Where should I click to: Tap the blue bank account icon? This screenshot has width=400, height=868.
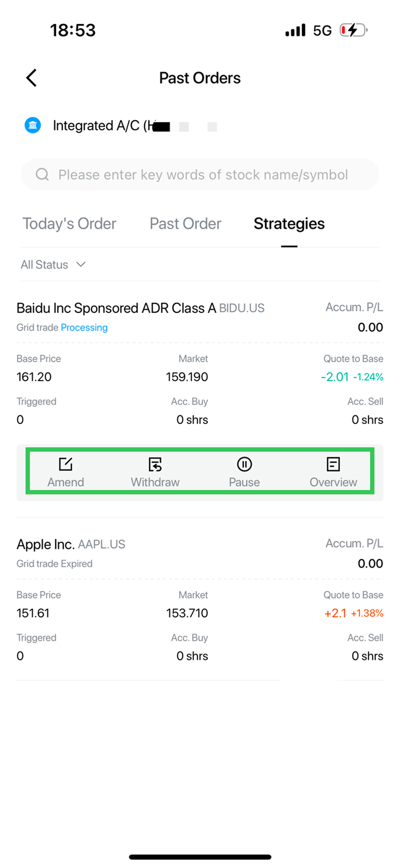(33, 125)
